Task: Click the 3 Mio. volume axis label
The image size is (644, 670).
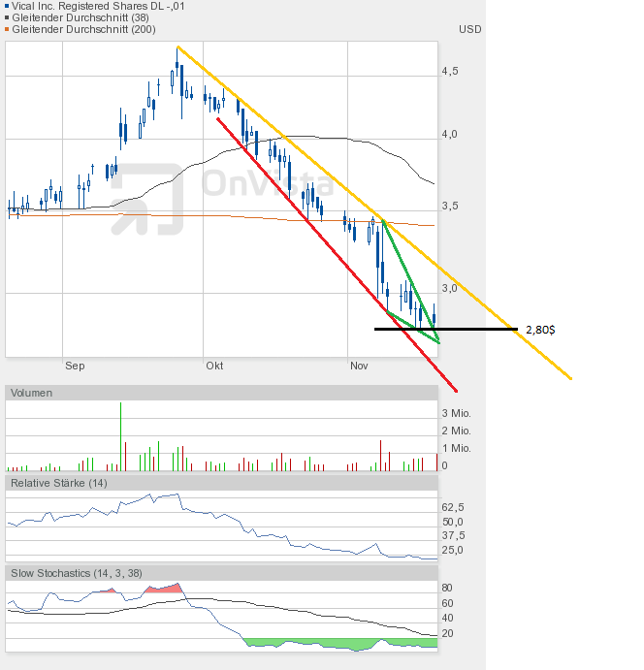Action: coord(457,413)
